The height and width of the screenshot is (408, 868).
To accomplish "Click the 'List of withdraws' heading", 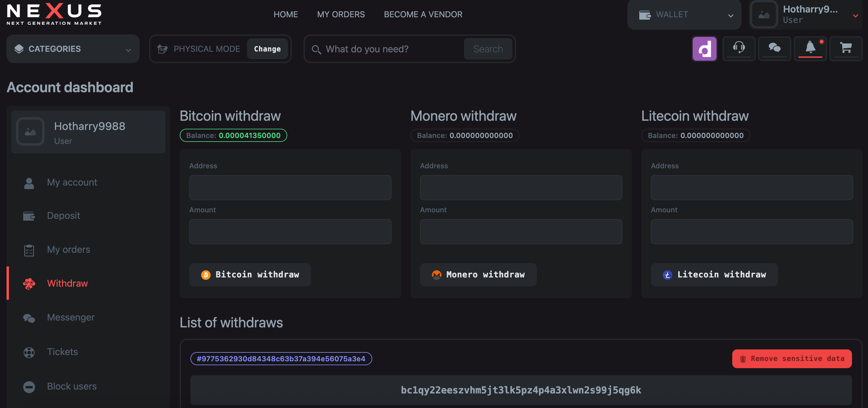I will coord(231,323).
